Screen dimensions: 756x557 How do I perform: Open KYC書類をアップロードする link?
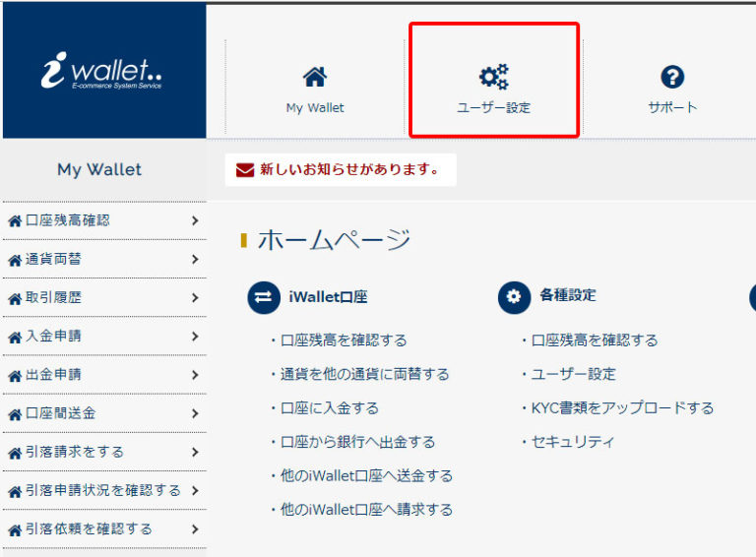click(622, 408)
